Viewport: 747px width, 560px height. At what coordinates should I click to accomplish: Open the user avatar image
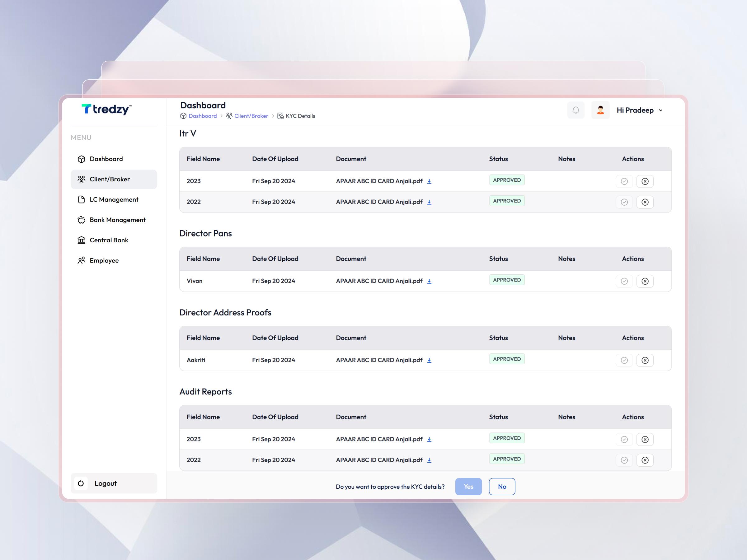click(x=600, y=110)
